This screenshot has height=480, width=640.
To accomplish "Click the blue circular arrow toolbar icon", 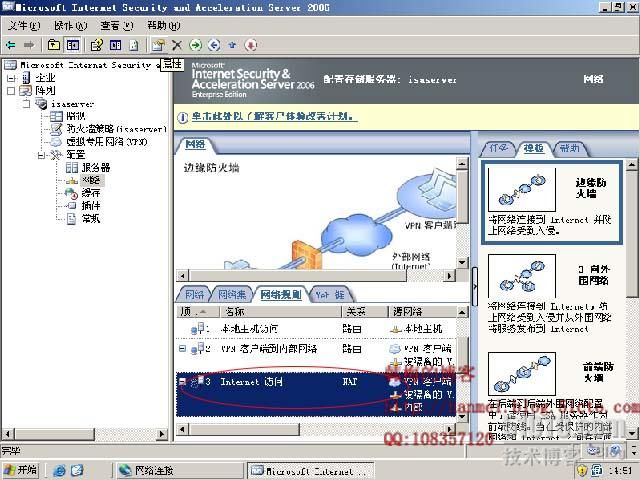I will pyautogui.click(x=214, y=44).
